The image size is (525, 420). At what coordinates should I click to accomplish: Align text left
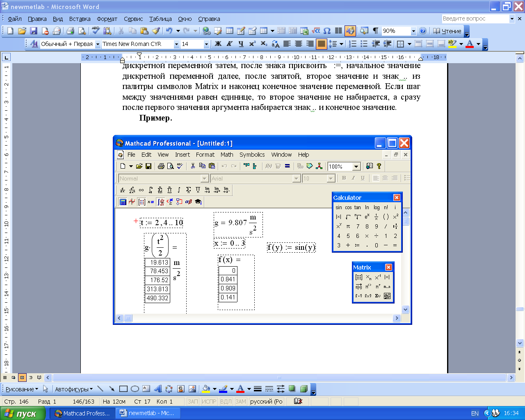[287, 44]
